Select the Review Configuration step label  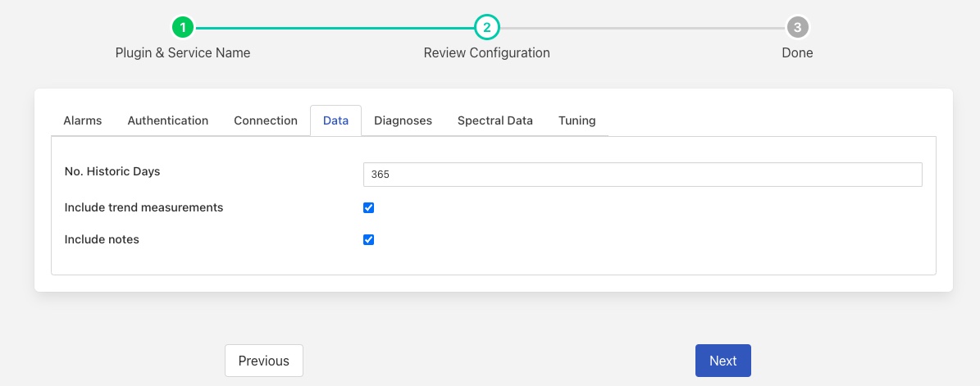click(486, 52)
